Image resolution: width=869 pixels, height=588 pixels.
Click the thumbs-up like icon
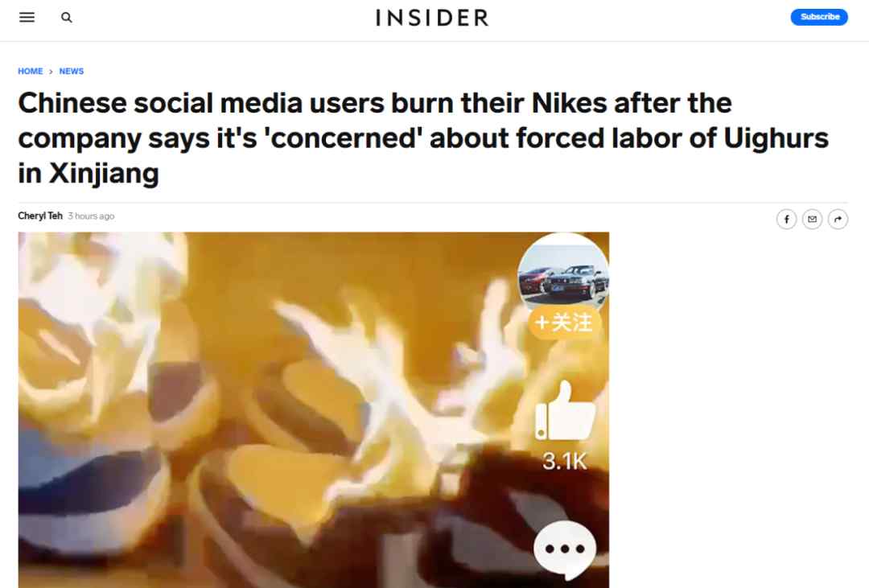point(565,411)
